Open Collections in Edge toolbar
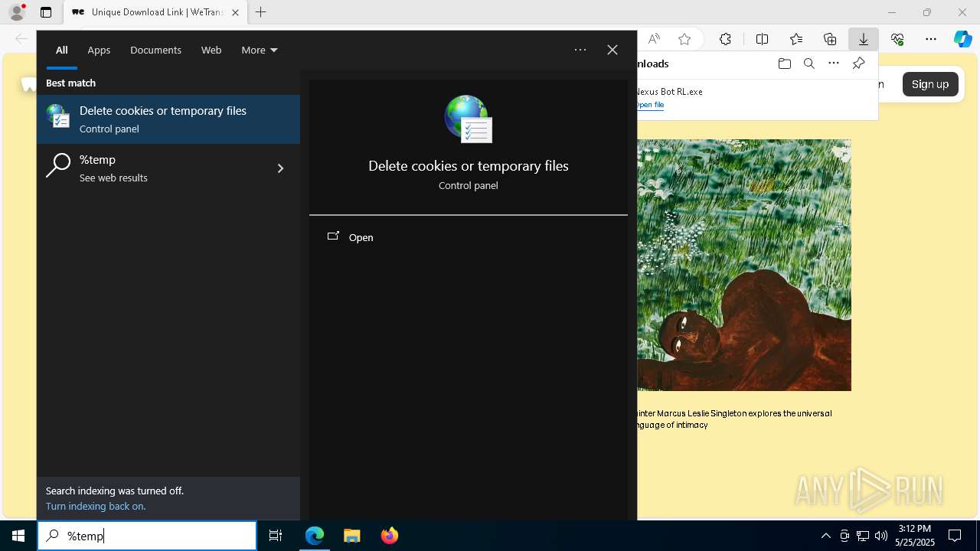The width and height of the screenshot is (980, 551). pos(830,39)
